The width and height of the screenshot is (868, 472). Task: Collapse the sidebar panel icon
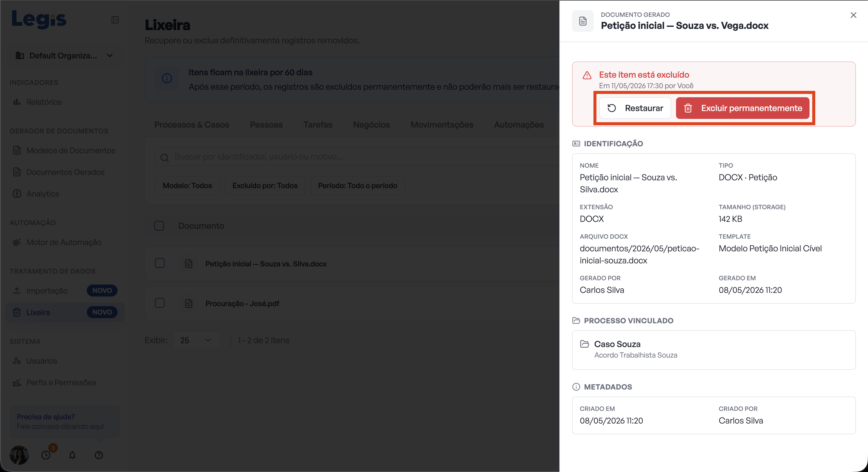pos(115,20)
